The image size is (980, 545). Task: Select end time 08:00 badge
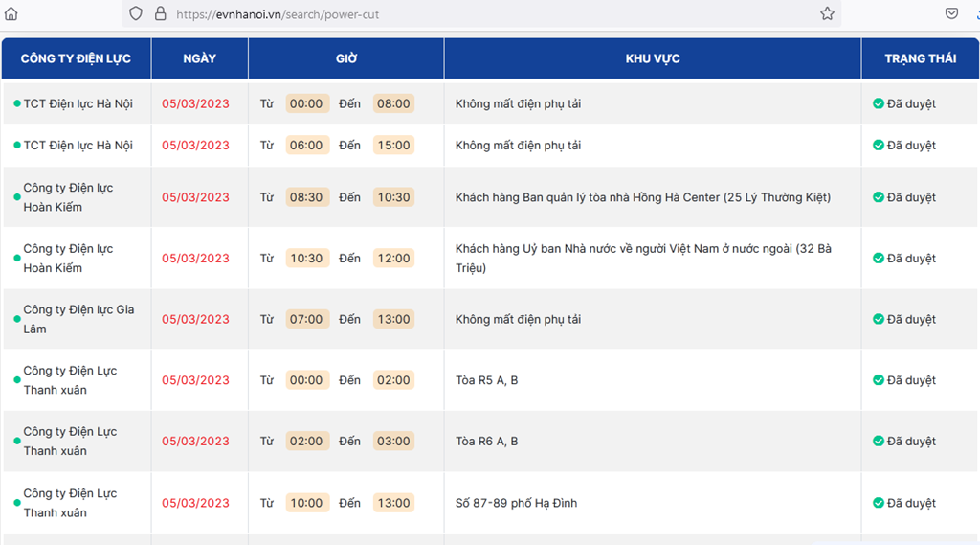(393, 103)
